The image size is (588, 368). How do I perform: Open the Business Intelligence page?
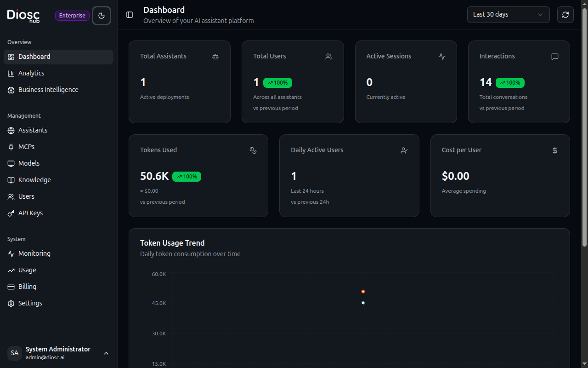coord(48,89)
